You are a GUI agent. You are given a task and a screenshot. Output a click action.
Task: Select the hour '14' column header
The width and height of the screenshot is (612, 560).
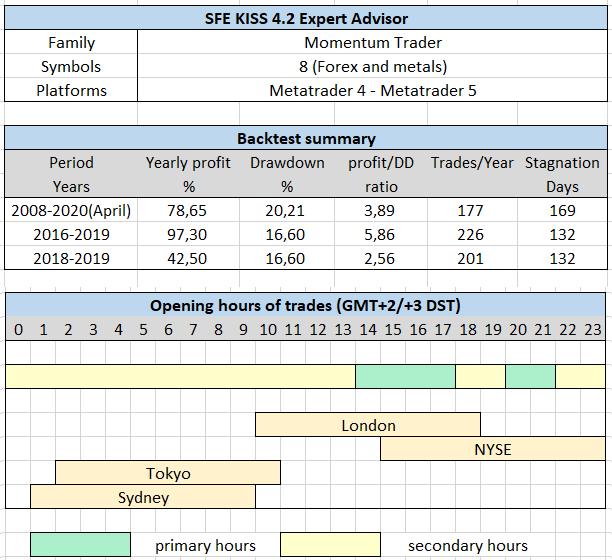coord(368,329)
